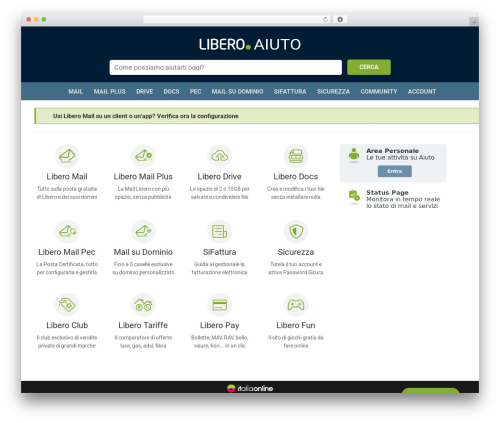The width and height of the screenshot is (500, 423).
Task: Click the Libero Mail envelope icon
Action: [x=67, y=156]
